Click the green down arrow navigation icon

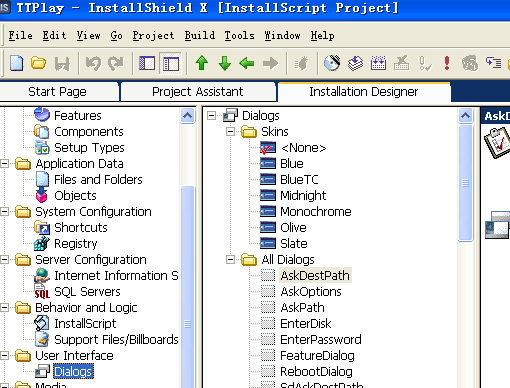point(225,63)
